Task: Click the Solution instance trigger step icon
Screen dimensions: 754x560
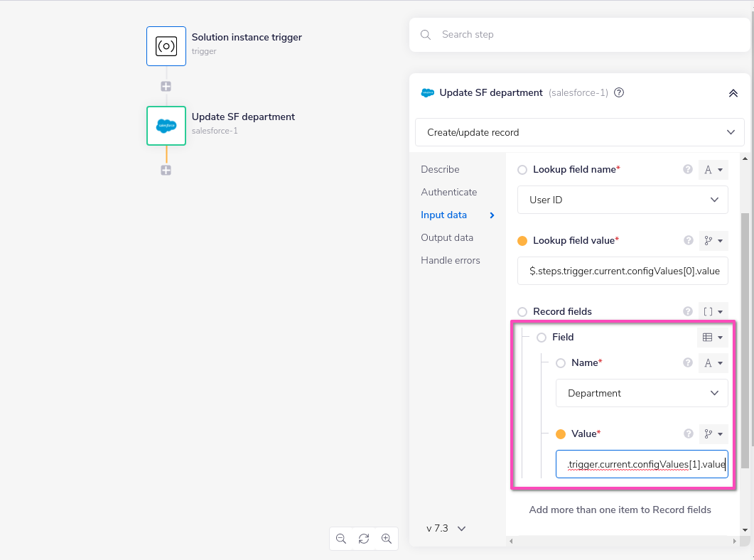Action: click(166, 45)
